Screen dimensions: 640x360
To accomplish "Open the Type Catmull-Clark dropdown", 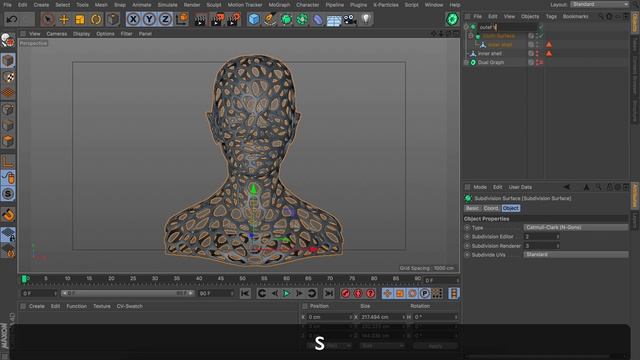I will [576, 227].
